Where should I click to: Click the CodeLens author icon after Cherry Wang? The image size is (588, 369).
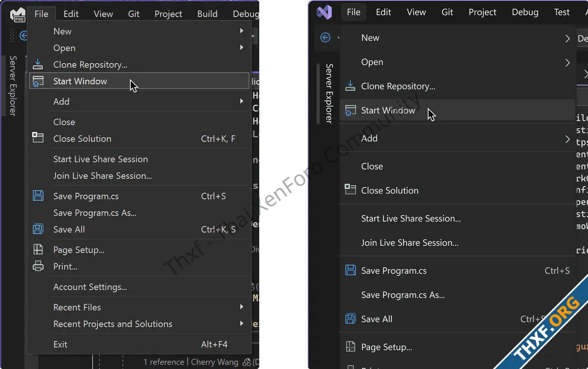tap(247, 363)
